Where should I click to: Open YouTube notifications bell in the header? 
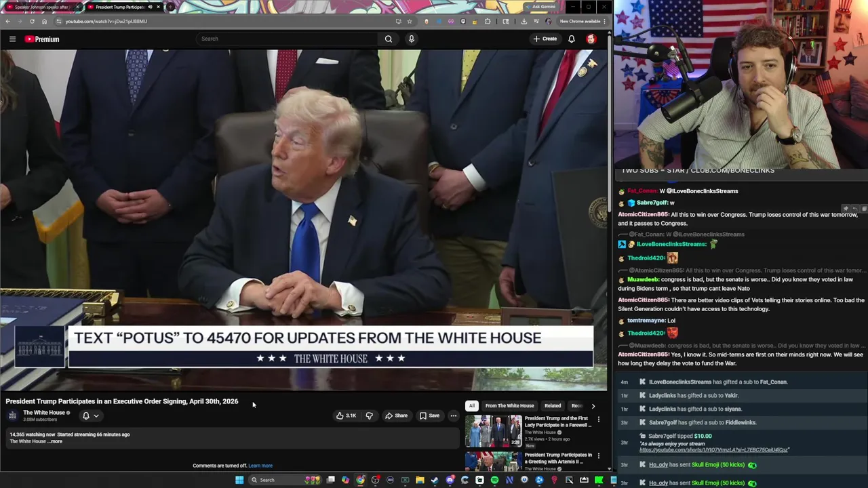click(572, 39)
